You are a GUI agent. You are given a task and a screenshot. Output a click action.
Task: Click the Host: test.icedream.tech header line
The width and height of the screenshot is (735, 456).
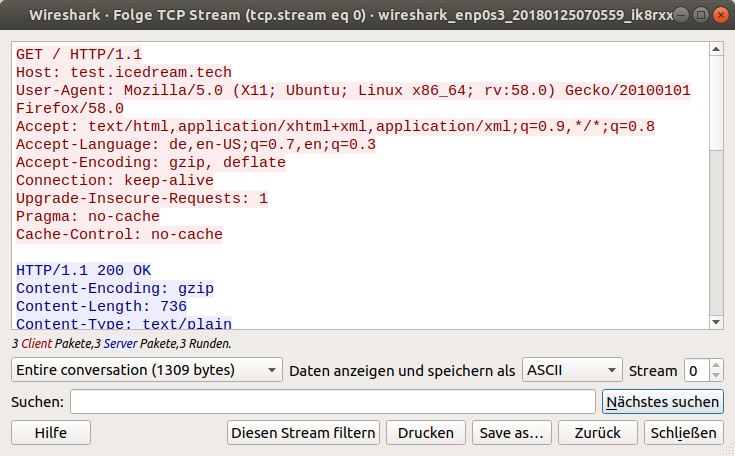point(124,72)
